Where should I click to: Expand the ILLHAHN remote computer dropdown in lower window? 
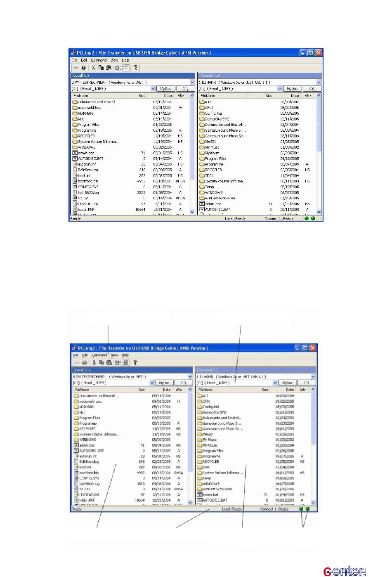[313, 377]
